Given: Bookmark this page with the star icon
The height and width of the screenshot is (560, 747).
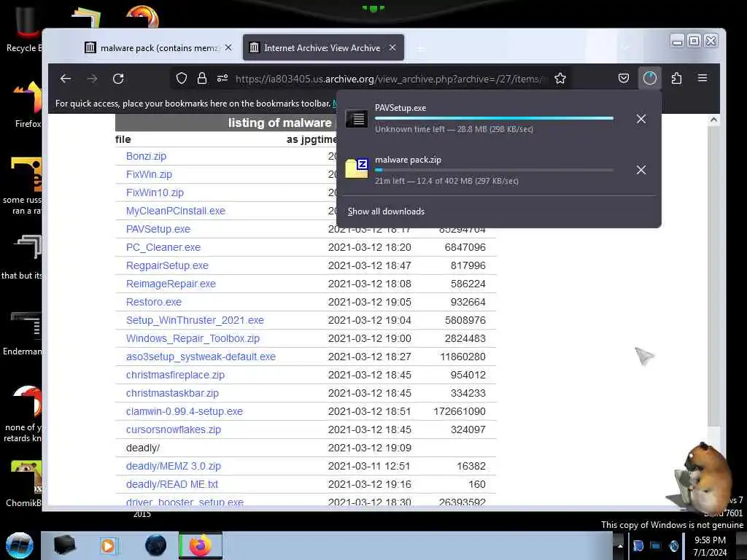Looking at the screenshot, I should [560, 79].
